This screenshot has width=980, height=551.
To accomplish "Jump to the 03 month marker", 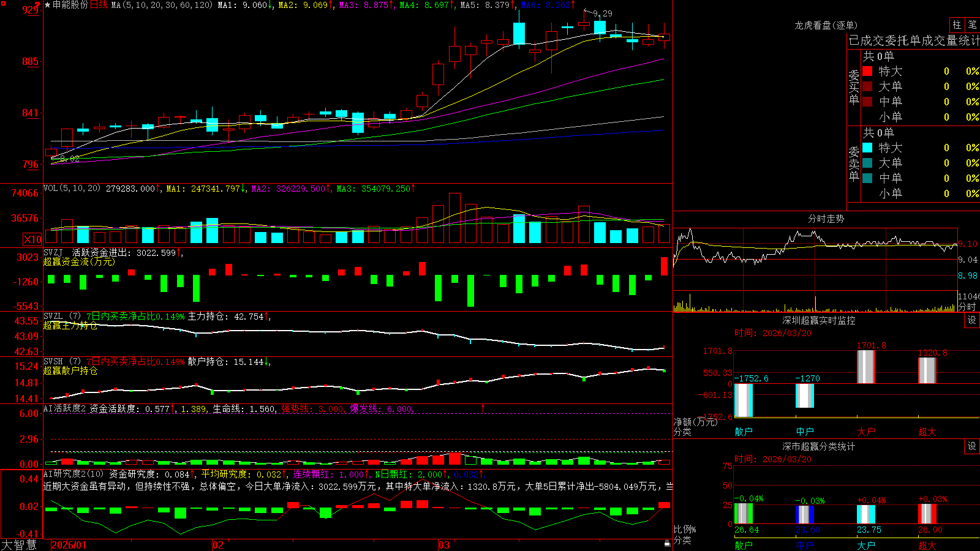I will point(444,545).
